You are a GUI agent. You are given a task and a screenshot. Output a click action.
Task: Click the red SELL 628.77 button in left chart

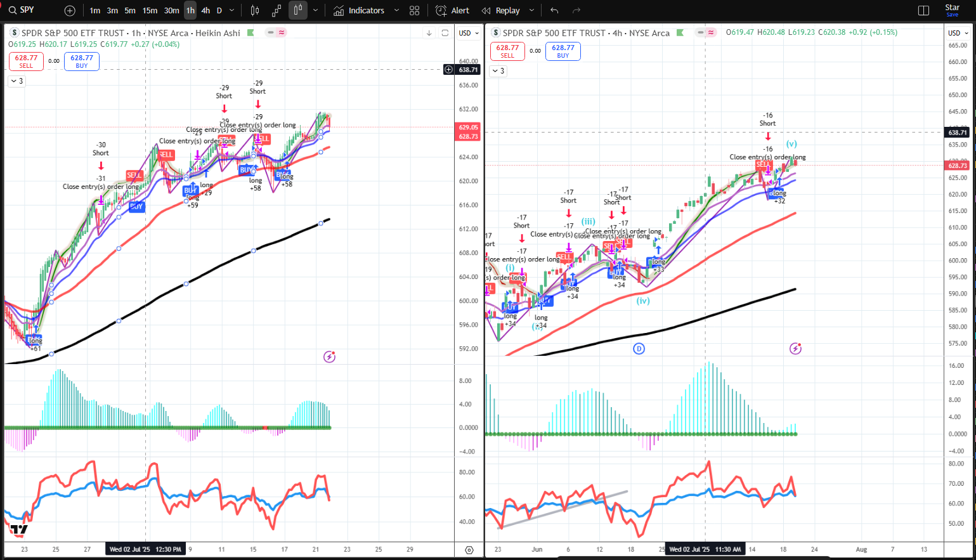(x=26, y=61)
